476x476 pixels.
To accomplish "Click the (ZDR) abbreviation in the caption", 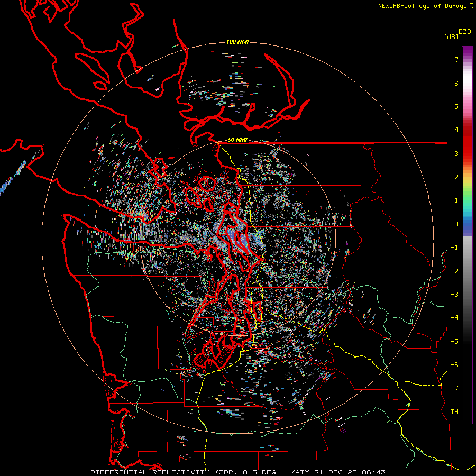I will click(227, 472).
